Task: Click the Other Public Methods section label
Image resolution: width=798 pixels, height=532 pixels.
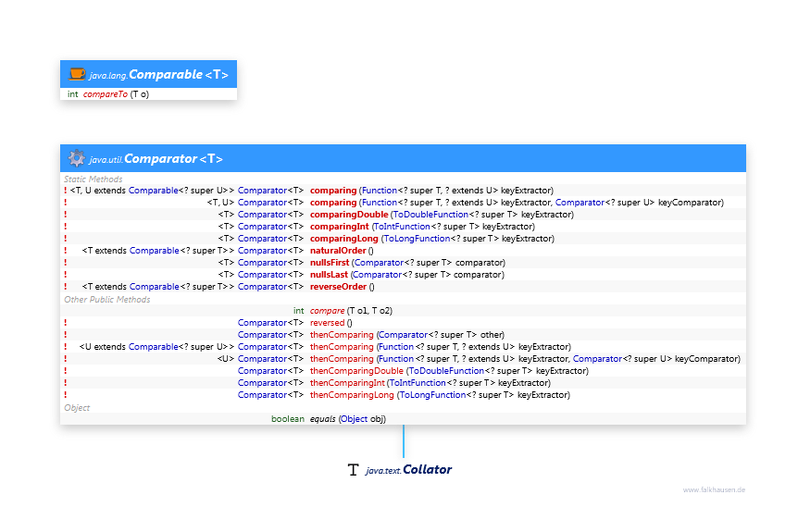Action: coord(106,299)
